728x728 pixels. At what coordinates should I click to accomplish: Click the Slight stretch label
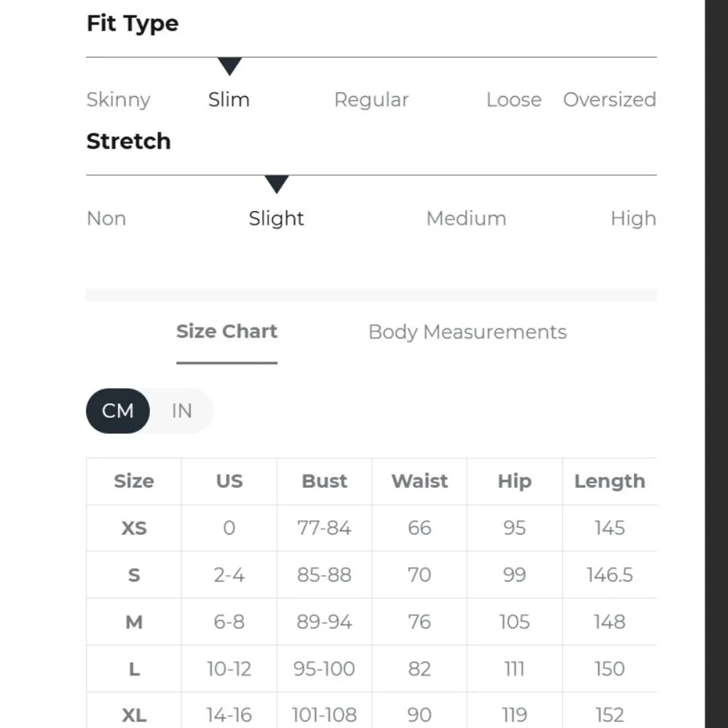[x=276, y=218]
